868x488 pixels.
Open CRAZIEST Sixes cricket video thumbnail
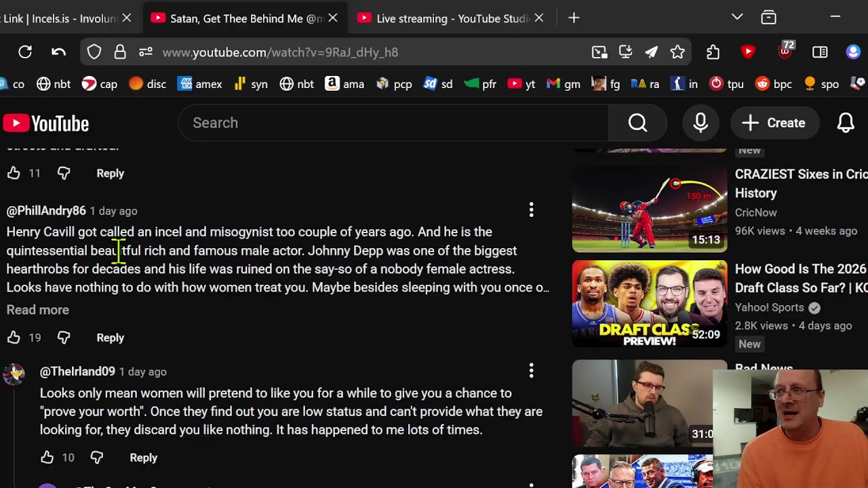pos(649,209)
